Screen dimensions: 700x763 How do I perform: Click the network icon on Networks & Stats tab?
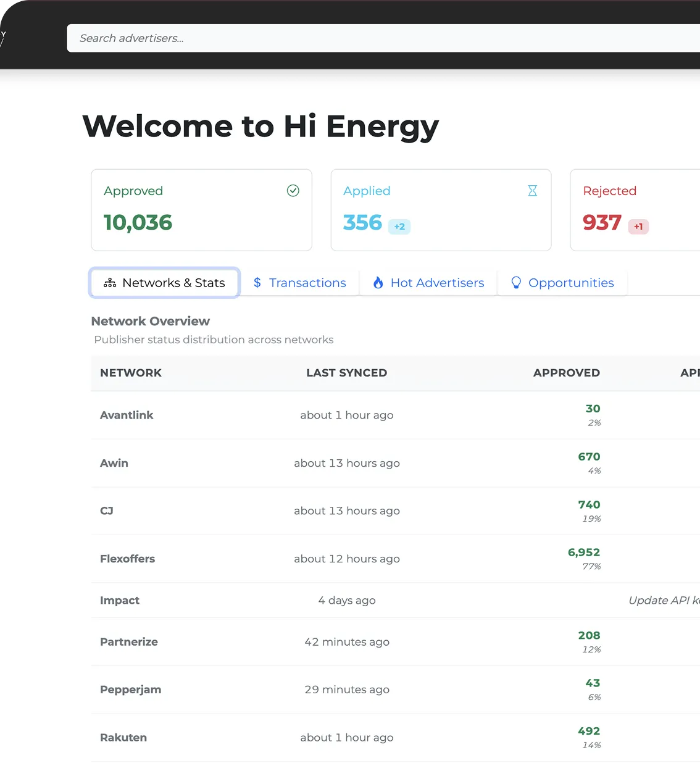(110, 283)
